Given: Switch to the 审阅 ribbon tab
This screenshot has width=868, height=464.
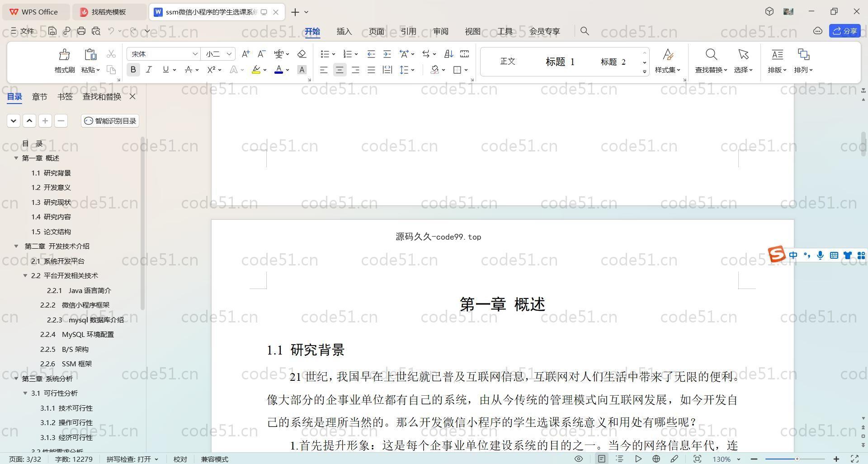Looking at the screenshot, I should (440, 31).
